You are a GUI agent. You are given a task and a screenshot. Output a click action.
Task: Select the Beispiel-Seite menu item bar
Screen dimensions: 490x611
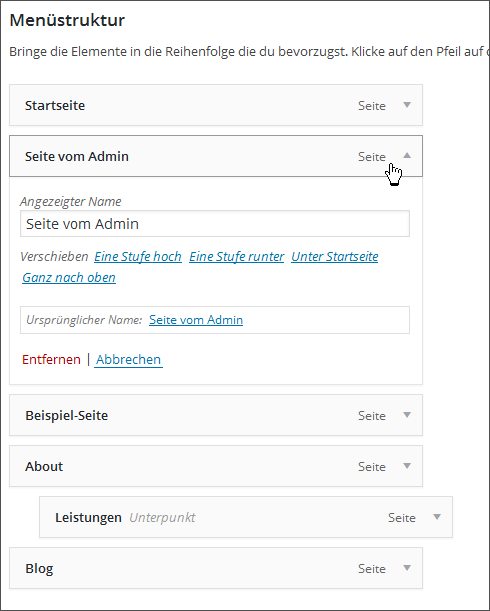(x=216, y=415)
